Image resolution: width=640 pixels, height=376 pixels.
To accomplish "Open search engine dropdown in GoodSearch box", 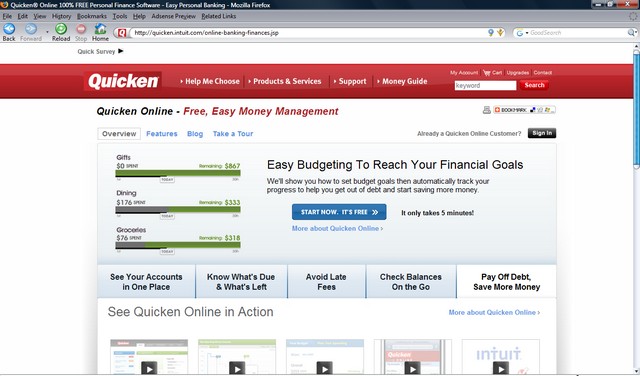I will point(522,33).
